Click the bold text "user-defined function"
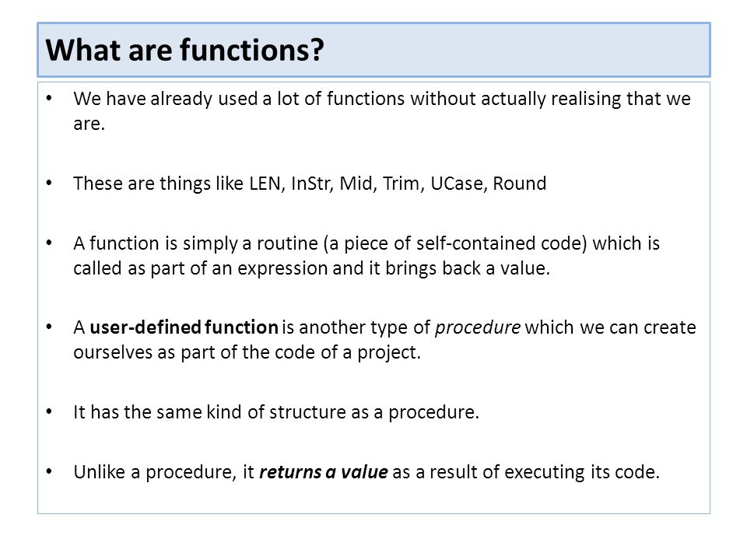Image resolution: width=747 pixels, height=560 pixels. [184, 327]
